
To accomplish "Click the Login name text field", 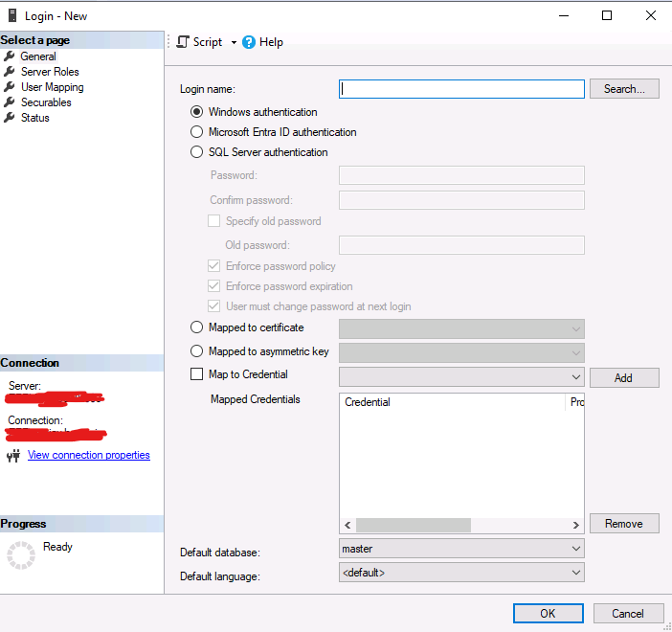I will (x=461, y=89).
